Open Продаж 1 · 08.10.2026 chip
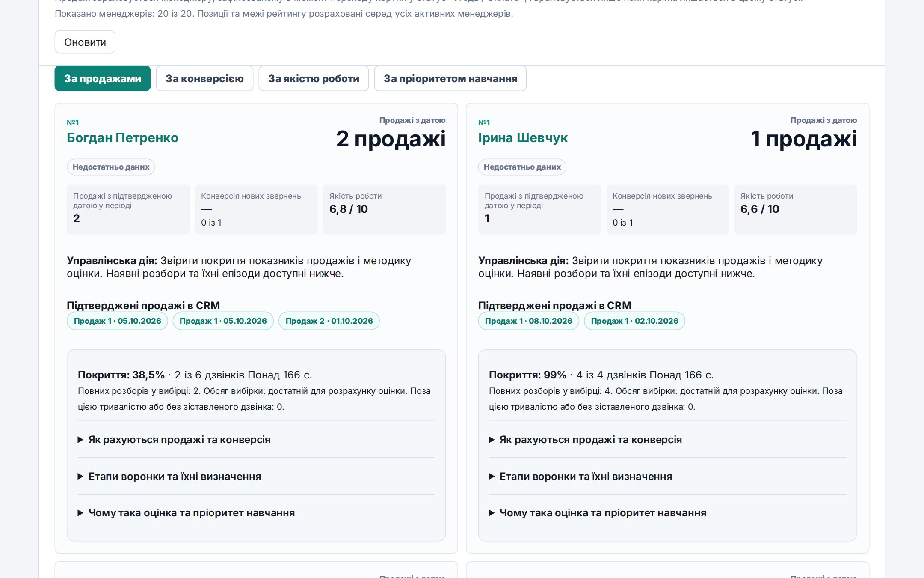The image size is (924, 578). pyautogui.click(x=528, y=321)
